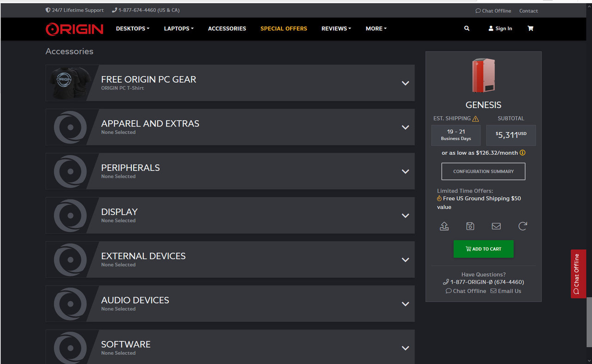Click Chat Offline in the top bar

click(493, 11)
